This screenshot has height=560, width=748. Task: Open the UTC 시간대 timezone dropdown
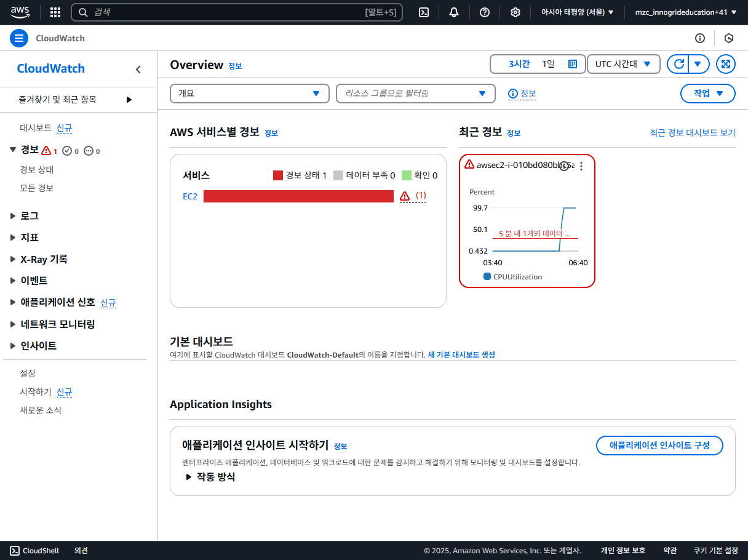click(624, 64)
